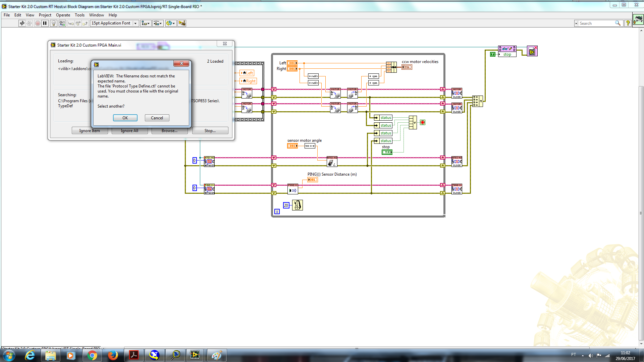644x362 pixels.
Task: Open the 15pt Application Font dropdown
Action: pos(114,23)
